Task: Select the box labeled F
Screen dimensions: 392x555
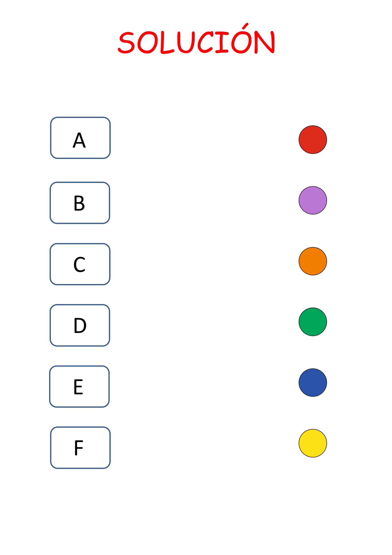Action: tap(80, 448)
